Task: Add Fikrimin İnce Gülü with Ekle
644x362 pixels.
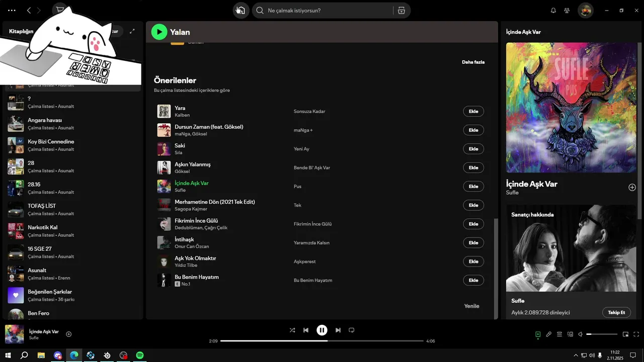Action: point(473,224)
